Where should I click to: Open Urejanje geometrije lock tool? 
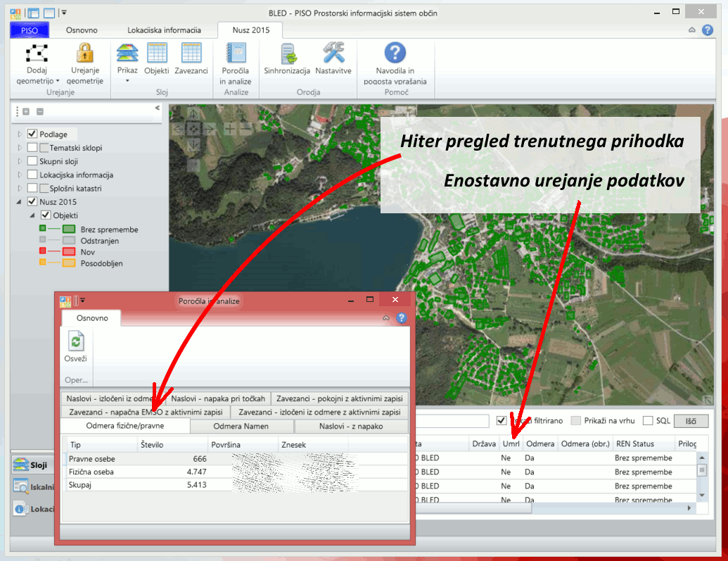click(x=85, y=53)
